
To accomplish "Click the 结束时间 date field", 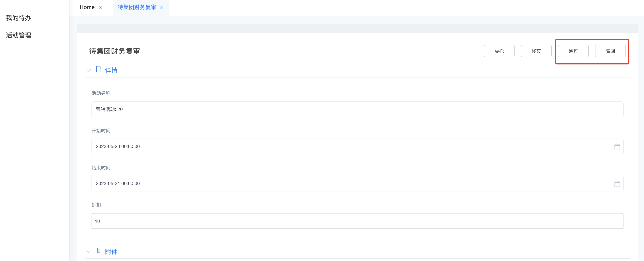I will pos(350,184).
